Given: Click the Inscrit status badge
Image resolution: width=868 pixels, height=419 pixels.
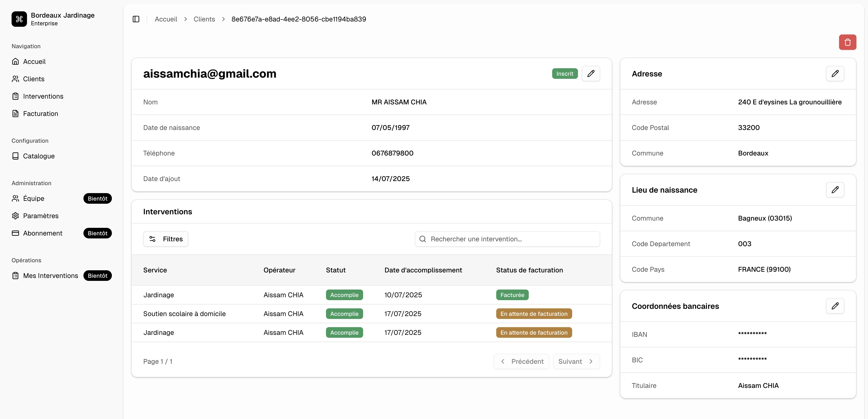Looking at the screenshot, I should 564,74.
